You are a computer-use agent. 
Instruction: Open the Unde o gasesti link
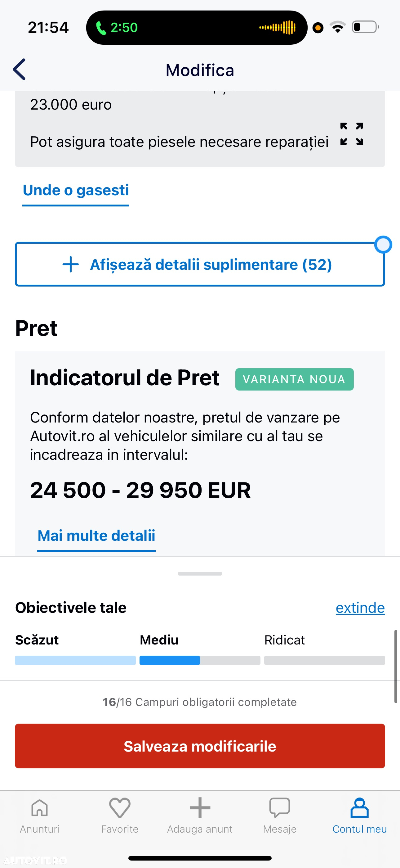76,190
